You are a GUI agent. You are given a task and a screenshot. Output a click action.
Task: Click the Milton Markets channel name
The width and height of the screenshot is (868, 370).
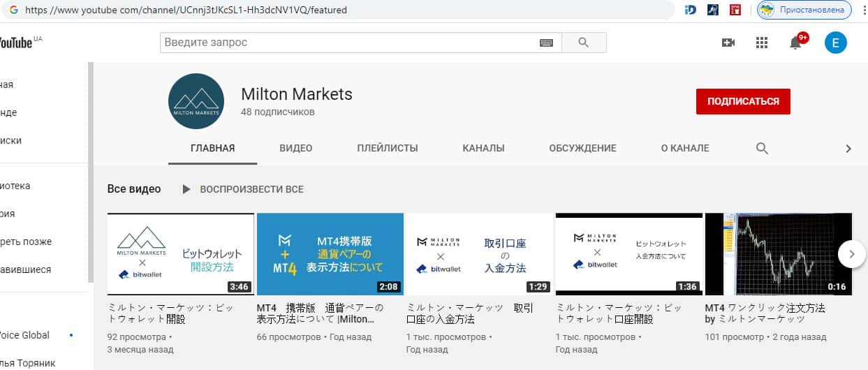tap(297, 94)
